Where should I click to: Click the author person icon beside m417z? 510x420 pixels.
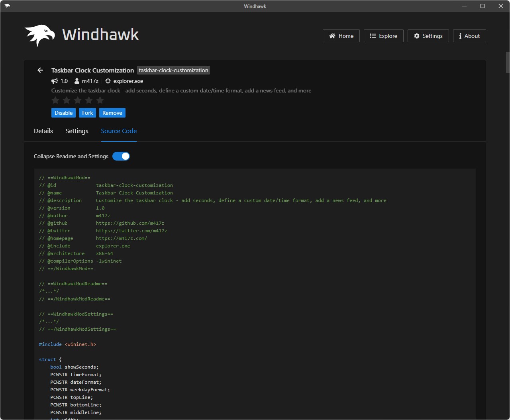point(77,81)
